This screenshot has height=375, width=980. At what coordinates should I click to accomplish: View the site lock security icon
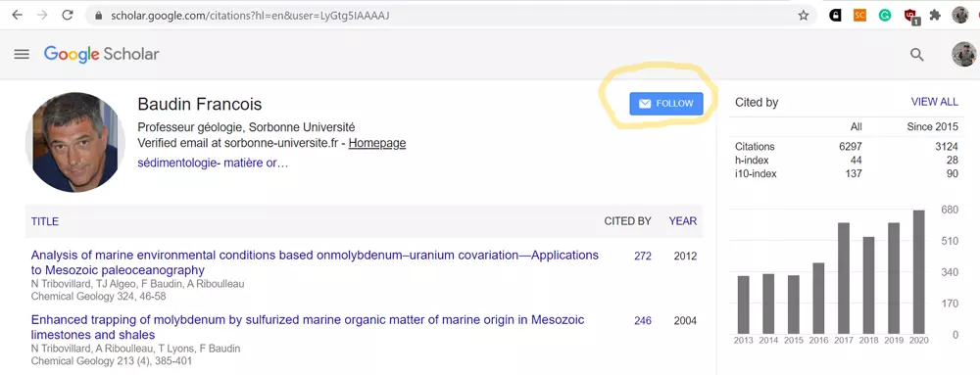tap(98, 16)
